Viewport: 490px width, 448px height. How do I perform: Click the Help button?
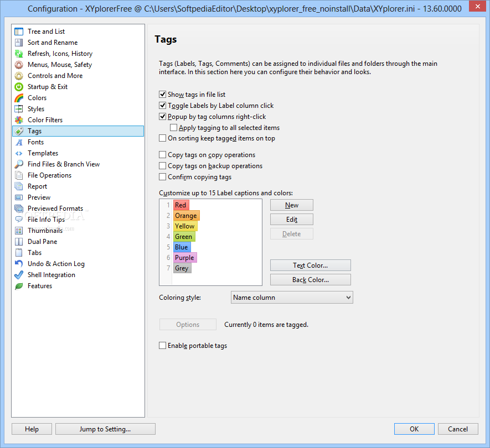[32, 429]
